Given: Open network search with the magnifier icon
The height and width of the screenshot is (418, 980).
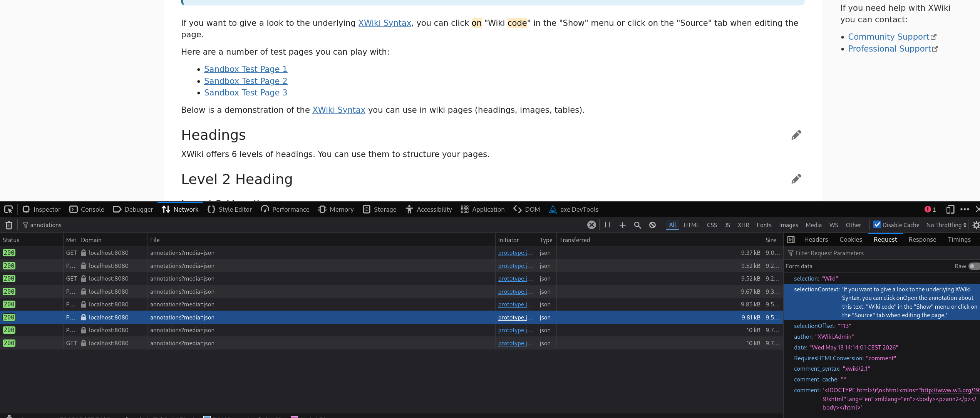Looking at the screenshot, I should tap(637, 225).
